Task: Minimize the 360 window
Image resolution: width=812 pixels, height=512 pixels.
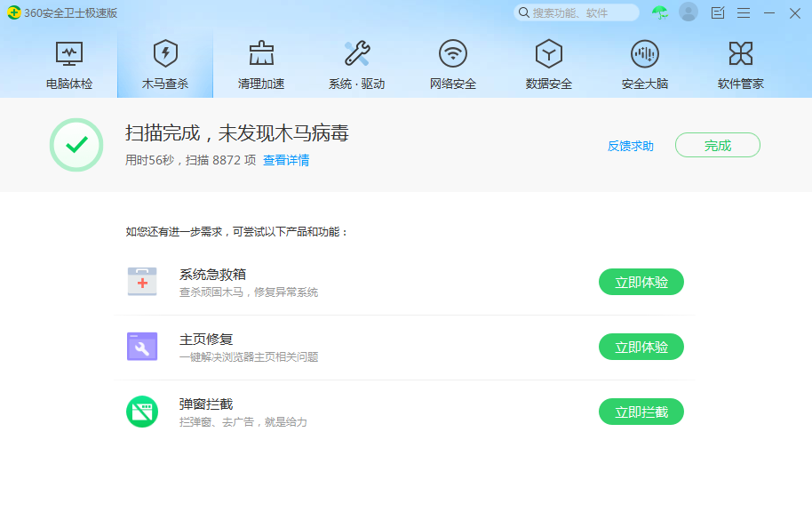Action: tap(769, 13)
